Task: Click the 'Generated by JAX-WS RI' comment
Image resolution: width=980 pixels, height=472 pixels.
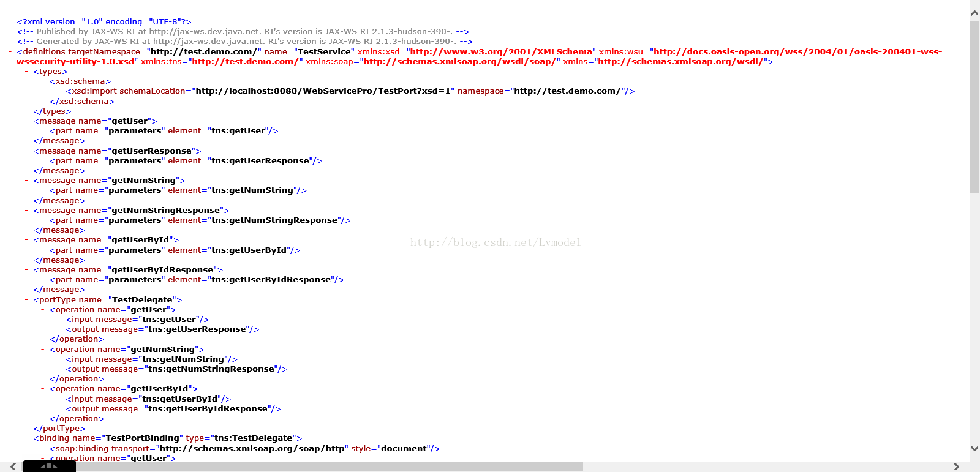Action: pos(245,42)
